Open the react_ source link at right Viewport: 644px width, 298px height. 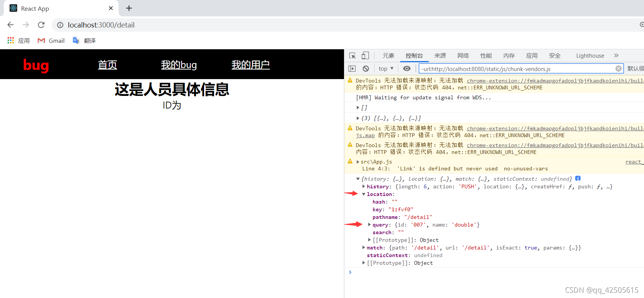(x=634, y=162)
